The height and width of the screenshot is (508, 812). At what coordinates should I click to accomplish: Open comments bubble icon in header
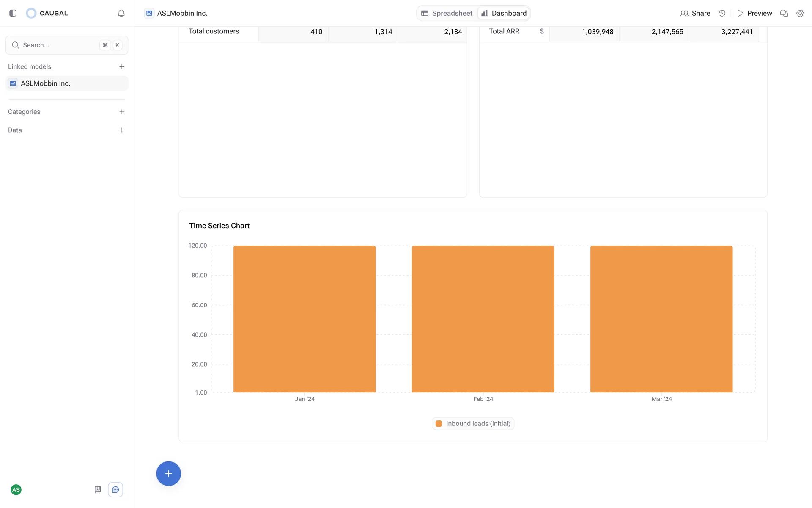click(x=784, y=13)
